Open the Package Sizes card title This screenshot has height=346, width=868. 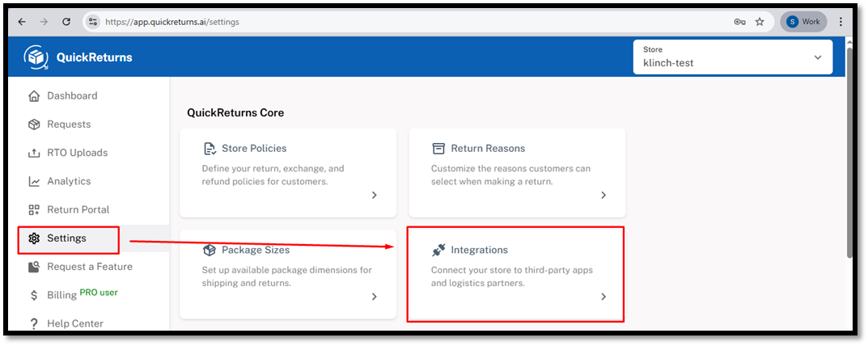[256, 251]
